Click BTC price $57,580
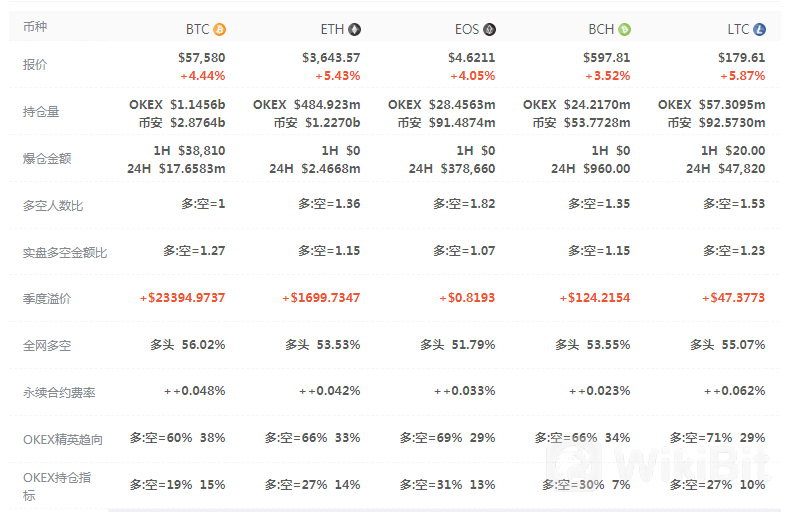 (x=202, y=58)
